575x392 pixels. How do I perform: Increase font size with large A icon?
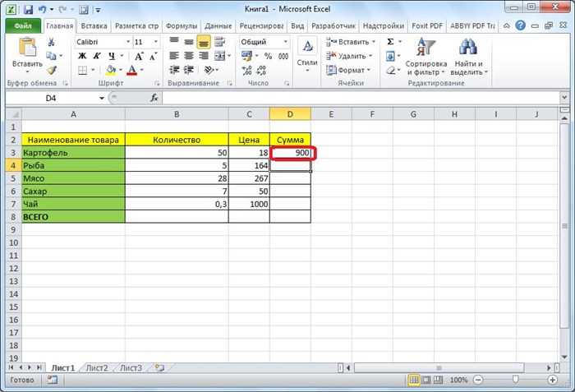(139, 56)
